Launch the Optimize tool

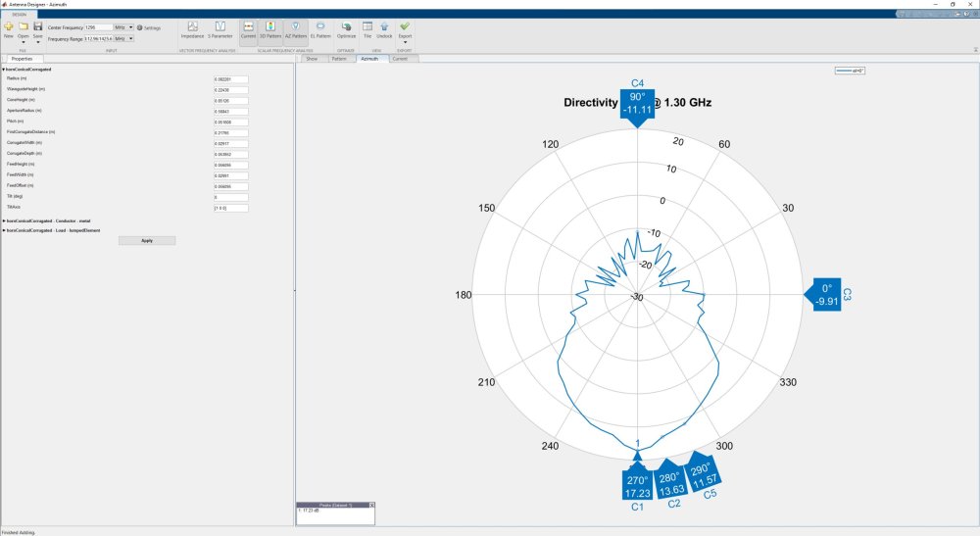pyautogui.click(x=346, y=29)
